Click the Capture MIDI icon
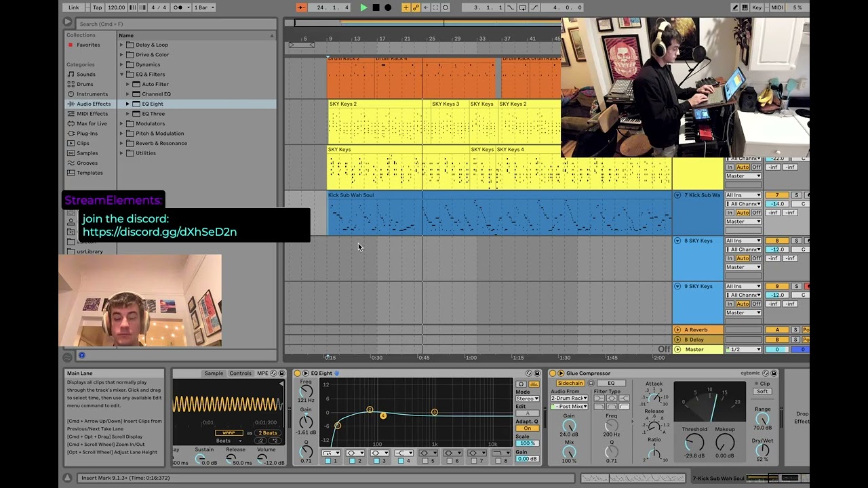The image size is (868, 488). [436, 7]
